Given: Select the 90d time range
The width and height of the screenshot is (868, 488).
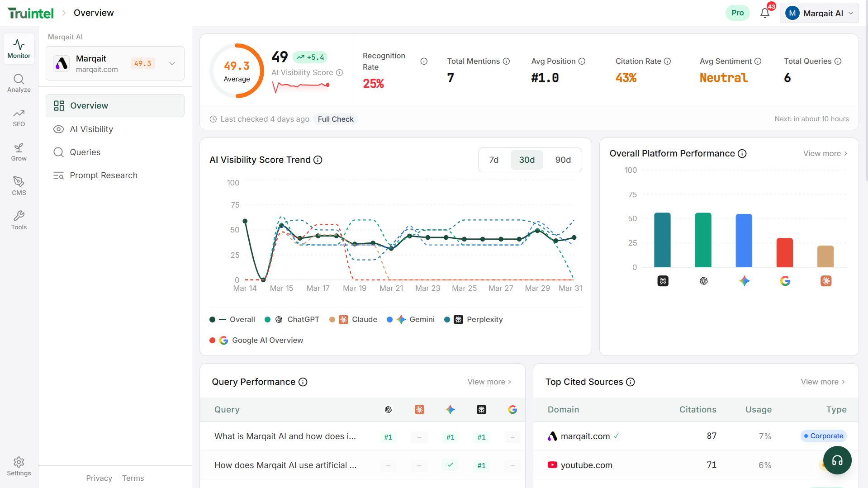Looking at the screenshot, I should tap(563, 160).
